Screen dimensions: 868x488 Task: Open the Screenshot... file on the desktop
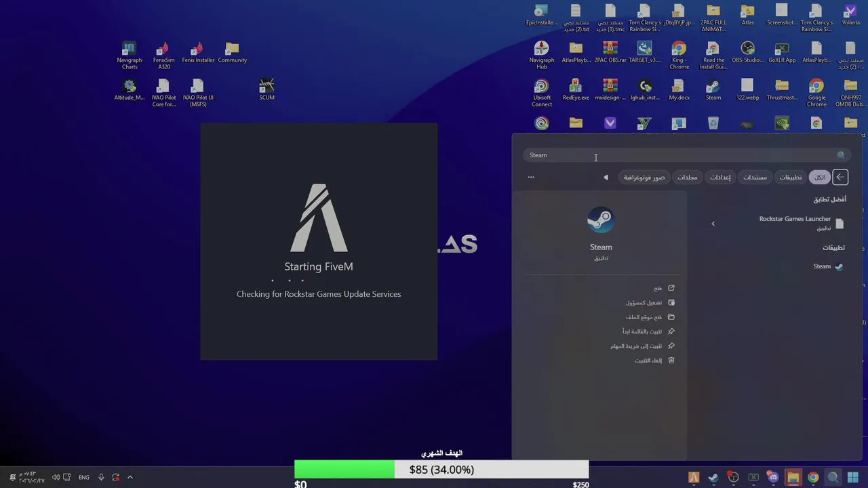click(782, 16)
